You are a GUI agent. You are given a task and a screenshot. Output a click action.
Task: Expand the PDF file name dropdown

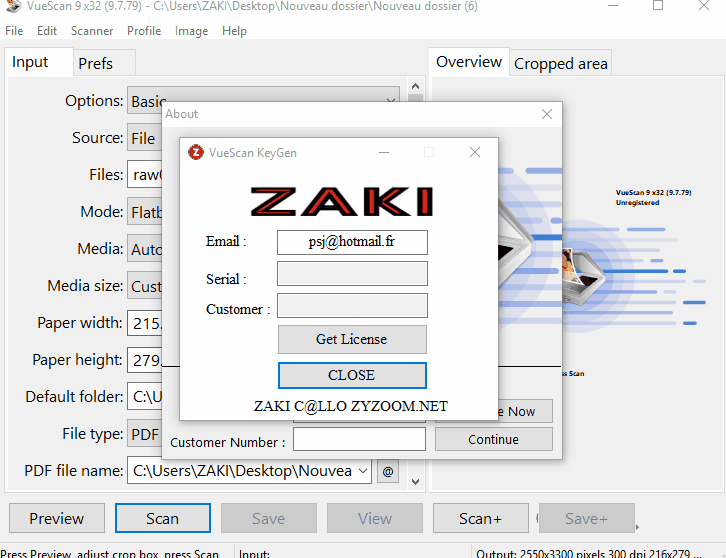pyautogui.click(x=363, y=471)
